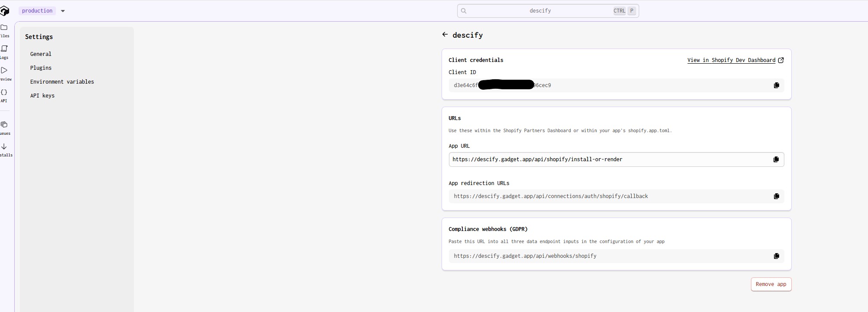
Task: Focus the descify search box
Action: click(x=548, y=11)
